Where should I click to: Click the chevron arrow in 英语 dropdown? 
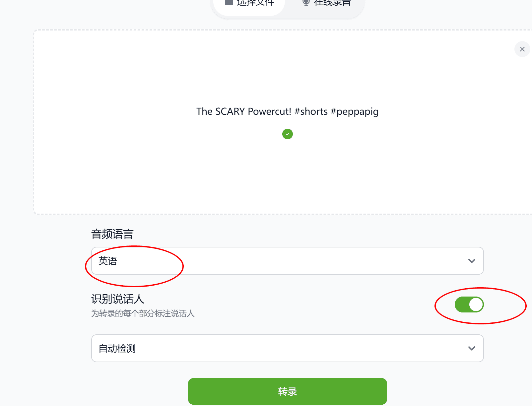pyautogui.click(x=472, y=261)
